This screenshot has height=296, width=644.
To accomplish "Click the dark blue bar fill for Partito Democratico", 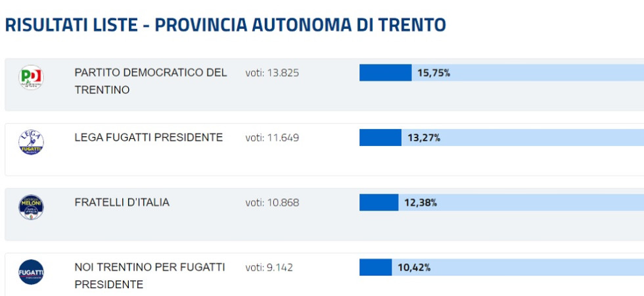I will click(385, 73).
